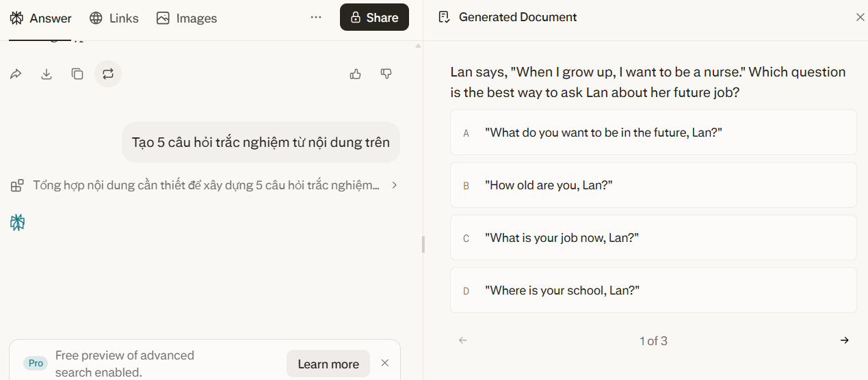The height and width of the screenshot is (380, 868).
Task: Select option D "Where is your school, Lan?"
Action: [653, 290]
